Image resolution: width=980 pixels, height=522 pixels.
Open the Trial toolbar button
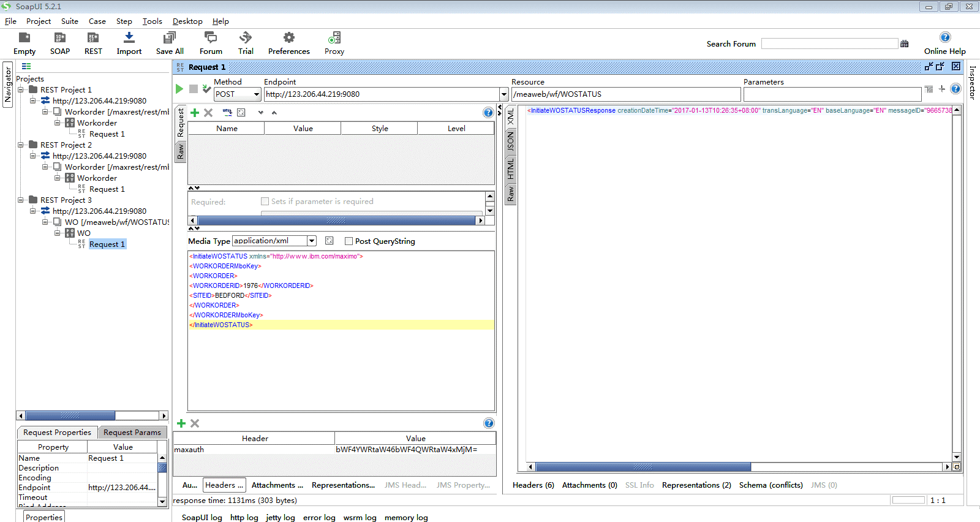246,43
